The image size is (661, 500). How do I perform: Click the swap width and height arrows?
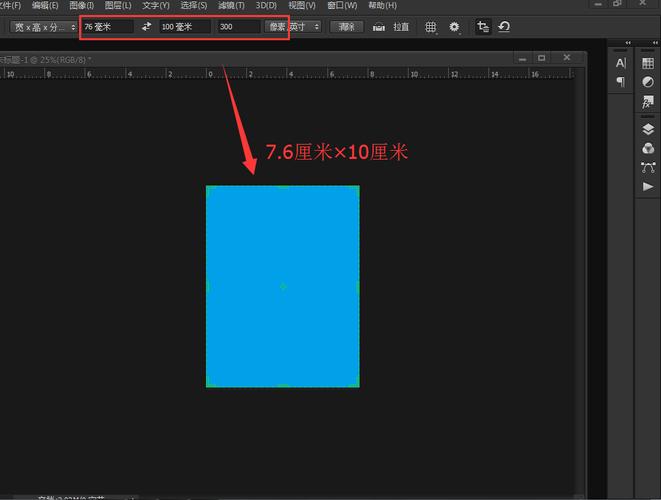(x=147, y=27)
